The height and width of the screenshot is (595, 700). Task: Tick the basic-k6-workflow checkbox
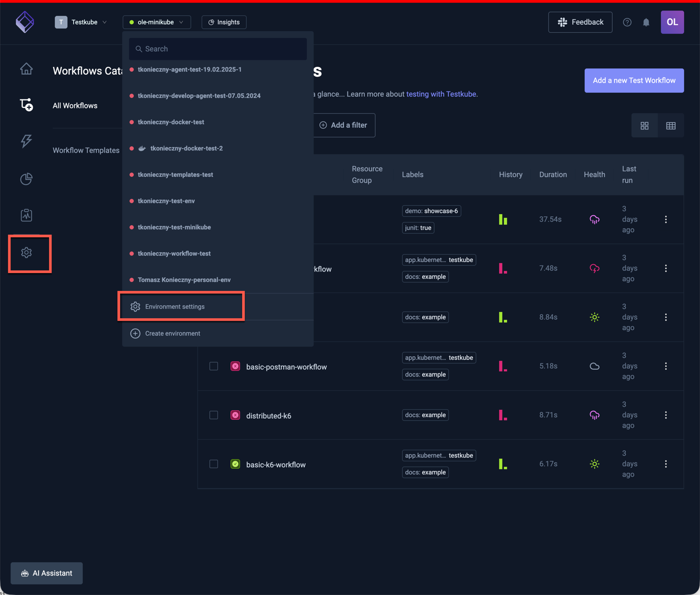tap(214, 464)
